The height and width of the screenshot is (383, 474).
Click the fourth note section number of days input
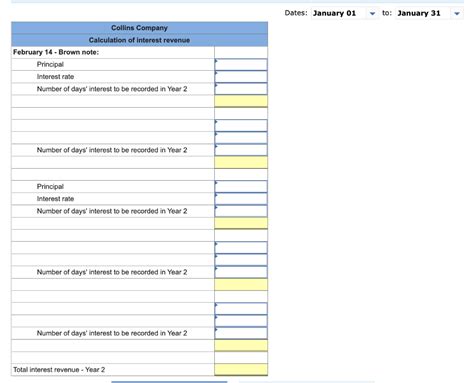click(241, 272)
